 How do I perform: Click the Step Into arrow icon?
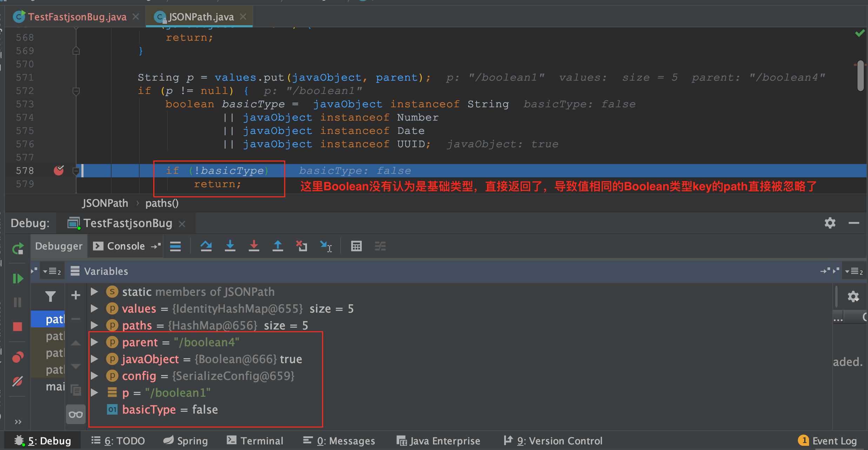[230, 246]
